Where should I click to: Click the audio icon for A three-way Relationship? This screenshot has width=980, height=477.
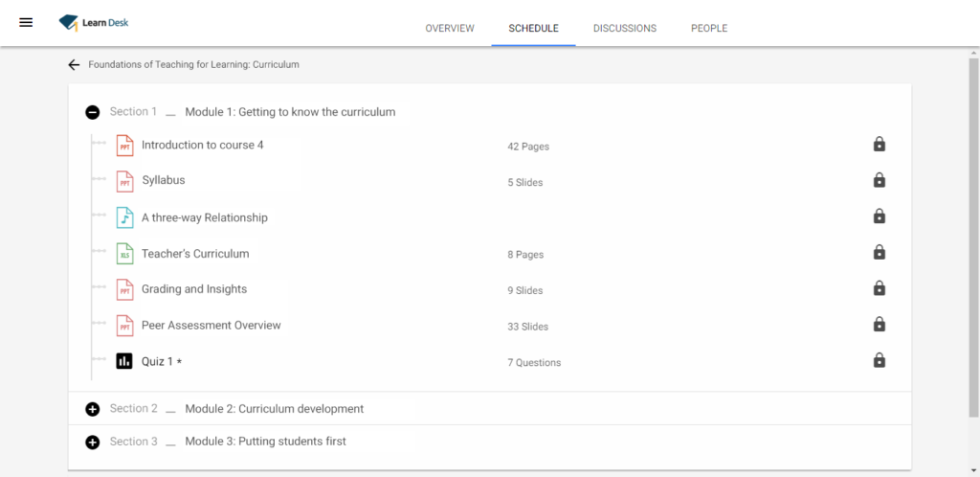(x=124, y=217)
